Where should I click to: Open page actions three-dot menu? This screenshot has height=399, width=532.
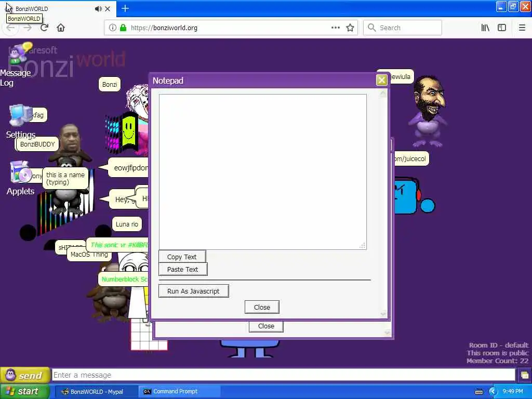(x=336, y=28)
